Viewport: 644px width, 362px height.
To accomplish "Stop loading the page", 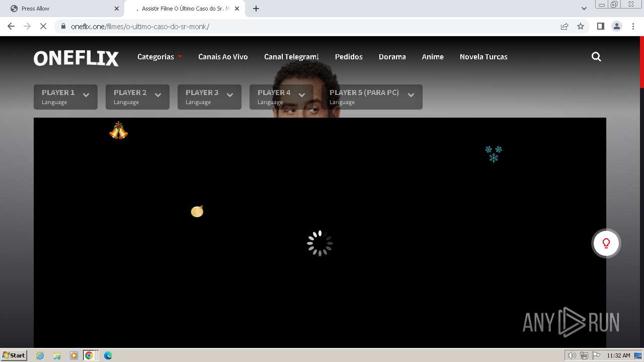I will pyautogui.click(x=43, y=26).
